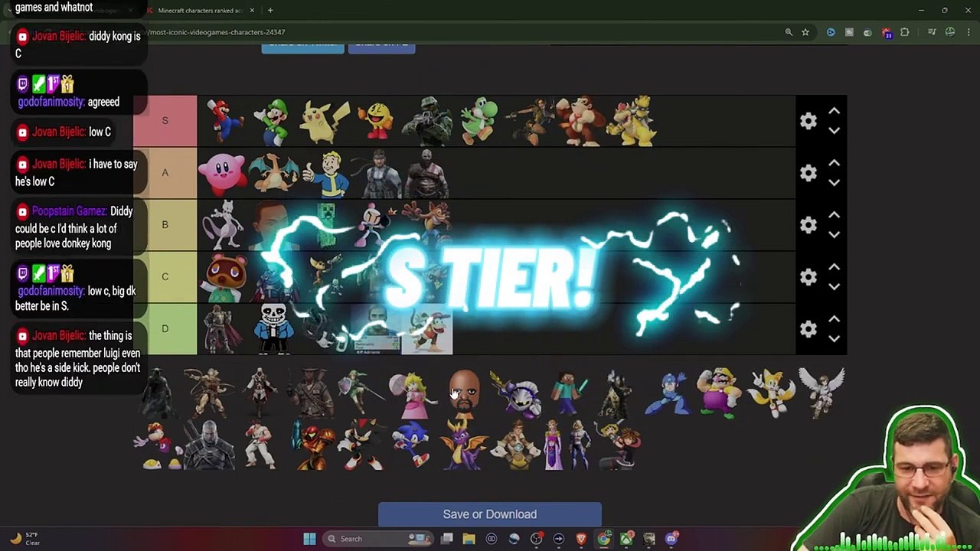Screen dimensions: 980x551
Task: Open Brave browser from taskbar
Action: point(581,539)
